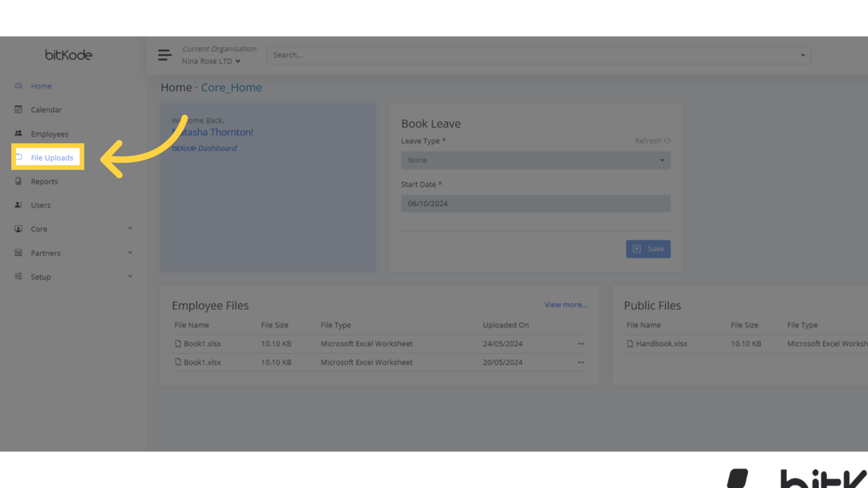
Task: Open the search suggestions dropdown arrow
Action: coord(802,55)
